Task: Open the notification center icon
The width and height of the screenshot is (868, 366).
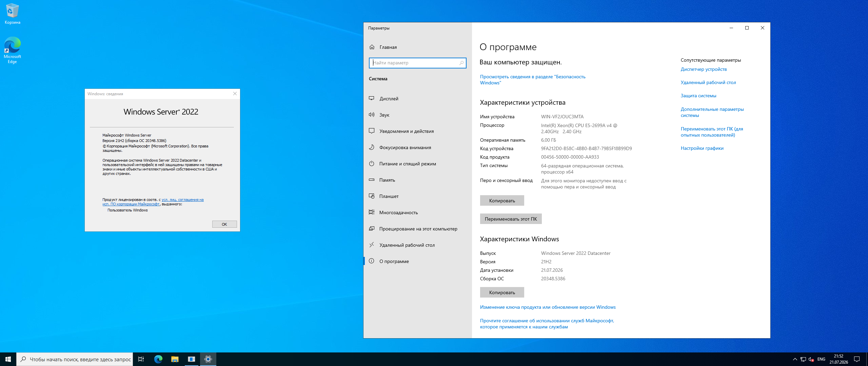Action: point(857,359)
